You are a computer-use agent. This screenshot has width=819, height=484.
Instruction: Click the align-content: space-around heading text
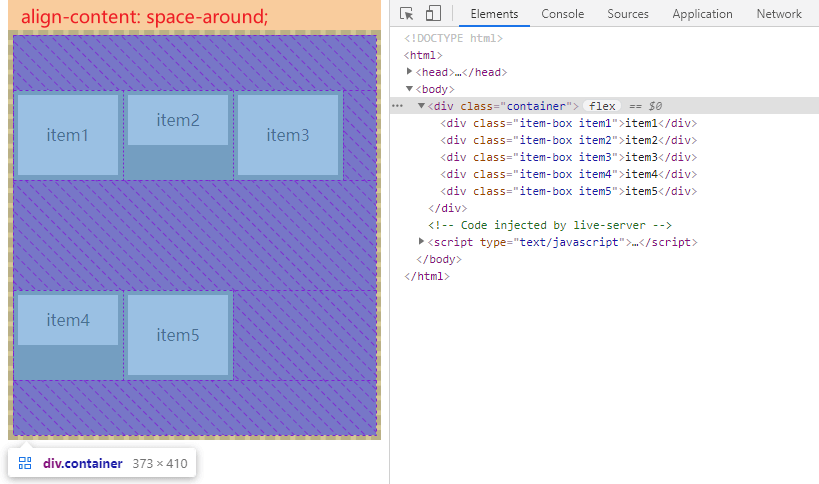click(x=144, y=17)
